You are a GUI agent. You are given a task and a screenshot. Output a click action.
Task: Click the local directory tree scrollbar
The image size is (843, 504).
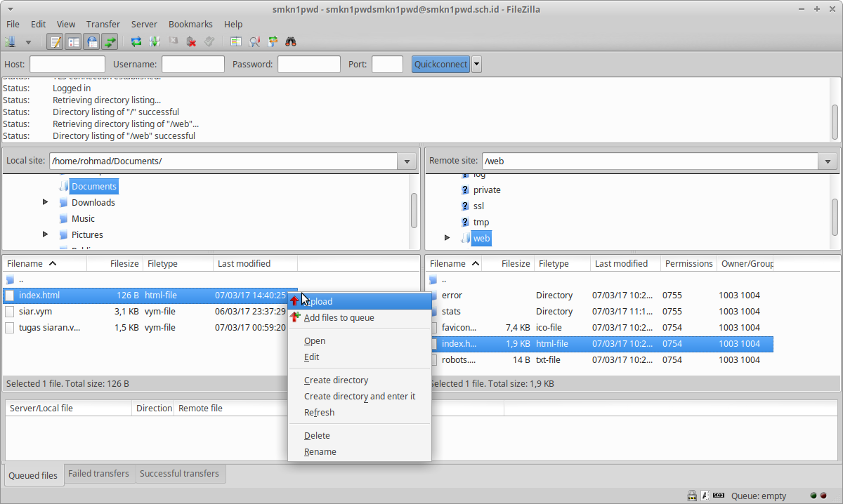[x=414, y=211]
